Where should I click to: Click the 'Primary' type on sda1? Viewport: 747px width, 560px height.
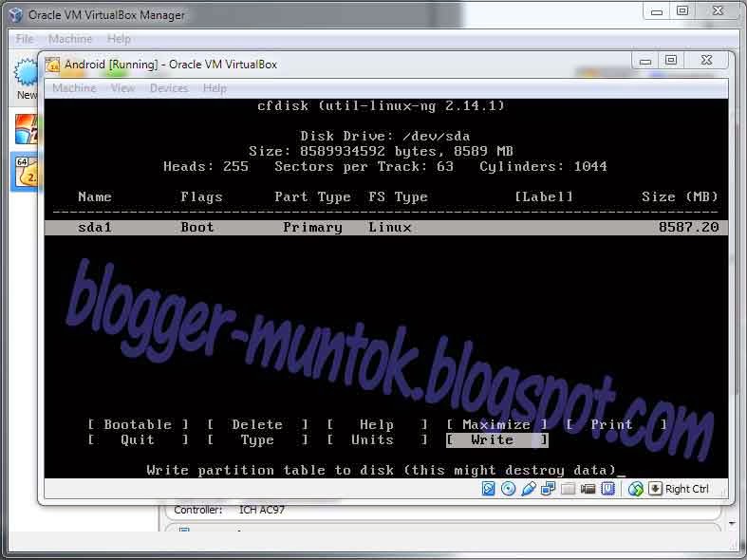pos(312,227)
